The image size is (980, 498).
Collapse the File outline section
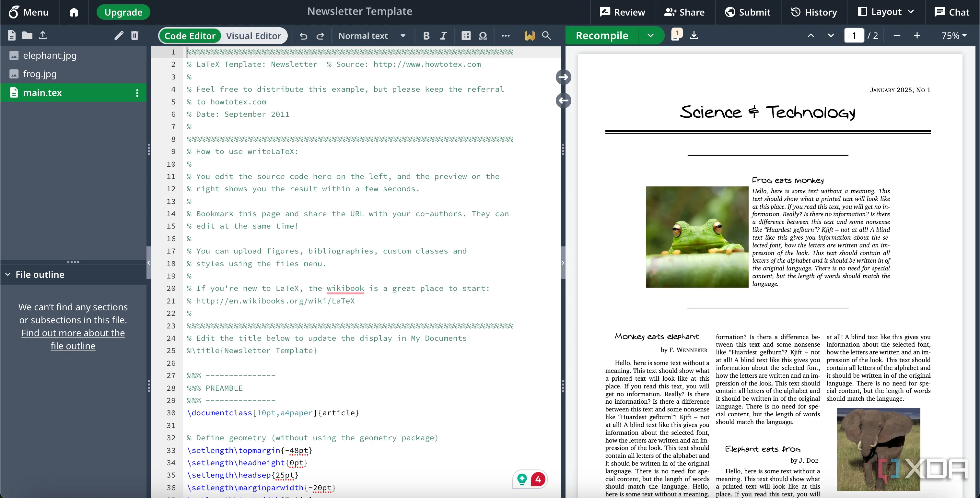pyautogui.click(x=7, y=275)
